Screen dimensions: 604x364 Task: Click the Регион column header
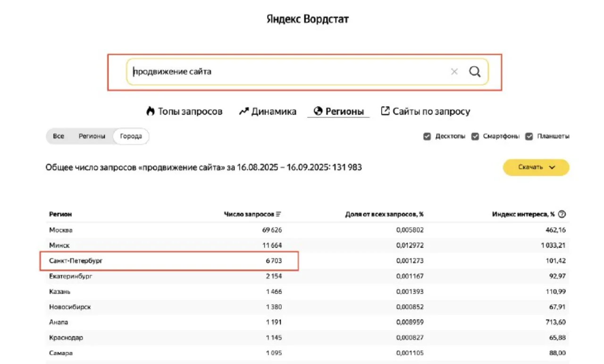(x=60, y=214)
